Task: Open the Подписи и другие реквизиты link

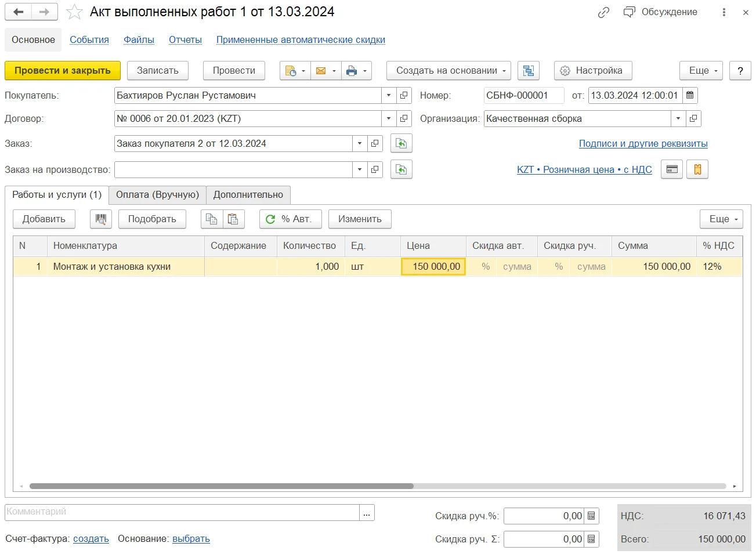Action: coord(643,143)
